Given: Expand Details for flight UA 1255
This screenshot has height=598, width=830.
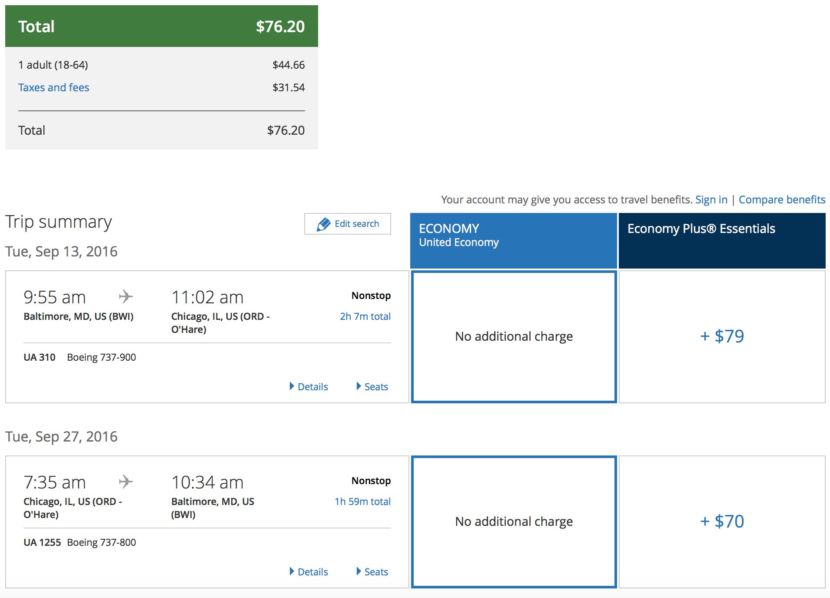Looking at the screenshot, I should [309, 572].
